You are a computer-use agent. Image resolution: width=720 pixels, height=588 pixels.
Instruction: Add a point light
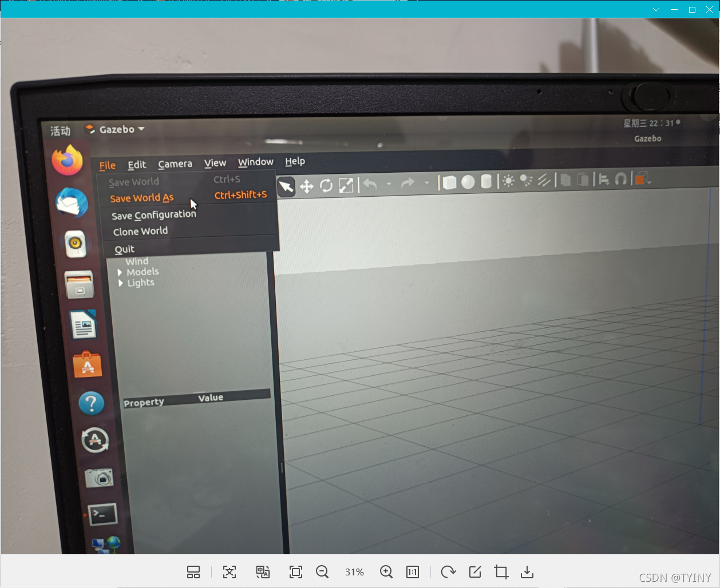point(508,181)
